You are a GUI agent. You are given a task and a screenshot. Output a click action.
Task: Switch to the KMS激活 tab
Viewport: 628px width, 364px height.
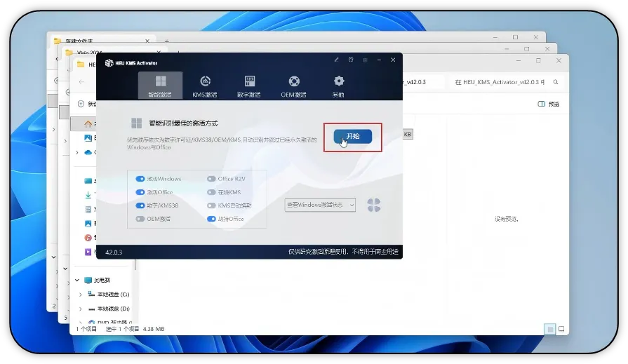(x=205, y=86)
